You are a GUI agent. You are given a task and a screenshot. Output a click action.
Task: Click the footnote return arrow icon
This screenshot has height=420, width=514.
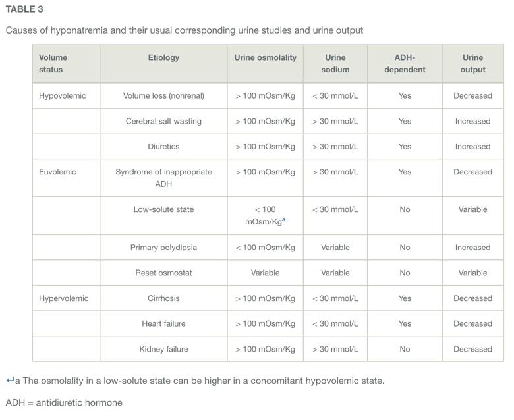point(10,380)
